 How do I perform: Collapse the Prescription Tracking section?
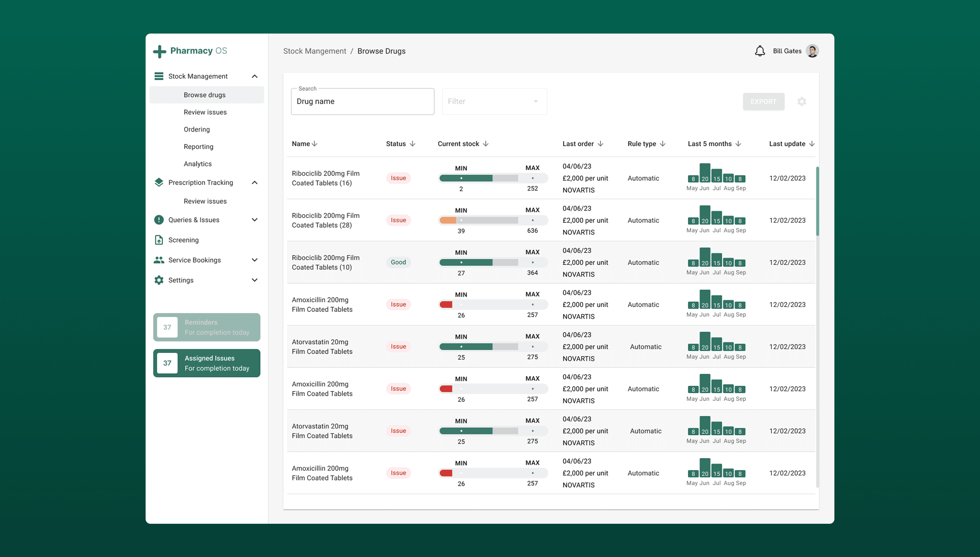tap(254, 182)
